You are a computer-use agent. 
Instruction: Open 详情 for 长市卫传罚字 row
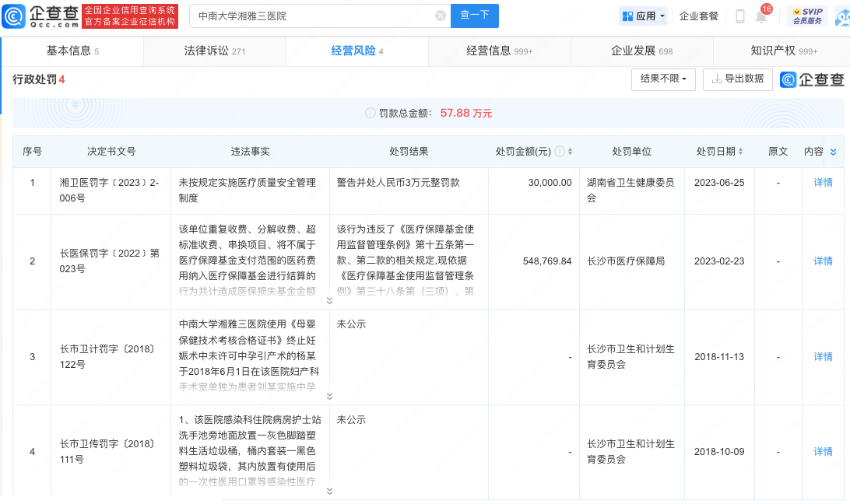(x=823, y=451)
